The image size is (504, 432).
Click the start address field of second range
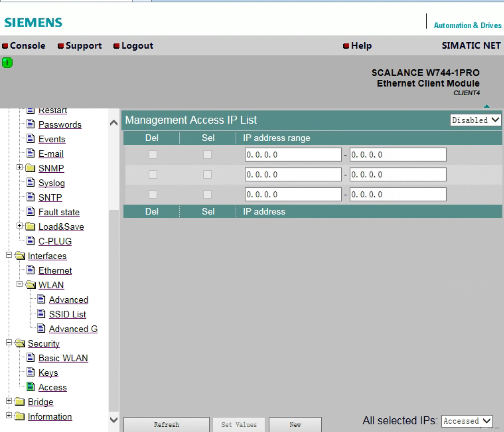[293, 174]
